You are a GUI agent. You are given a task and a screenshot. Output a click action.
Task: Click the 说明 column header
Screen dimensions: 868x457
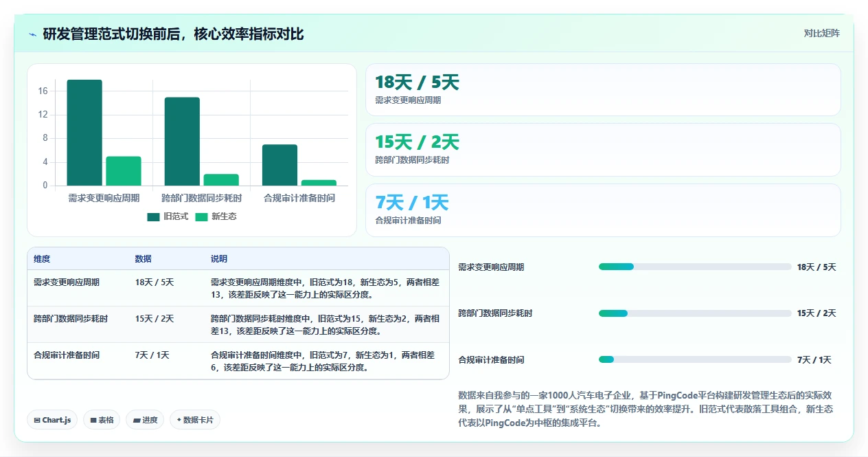(219, 259)
